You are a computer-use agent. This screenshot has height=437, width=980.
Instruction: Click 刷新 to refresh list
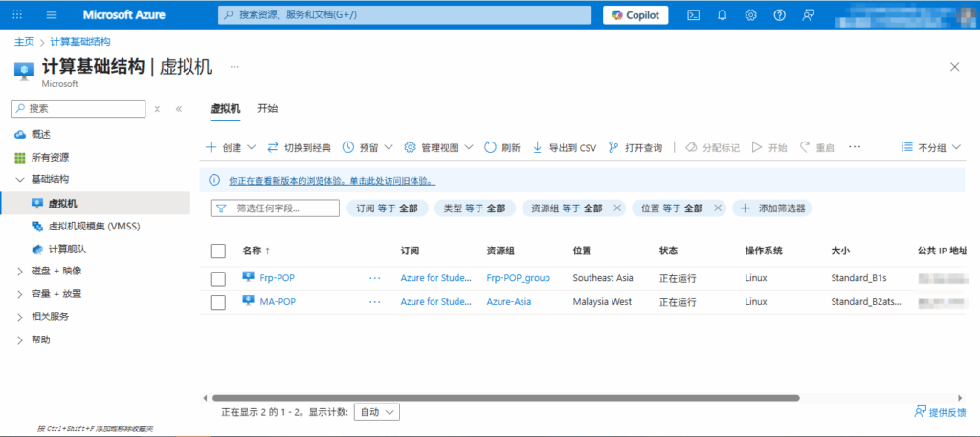pos(501,148)
